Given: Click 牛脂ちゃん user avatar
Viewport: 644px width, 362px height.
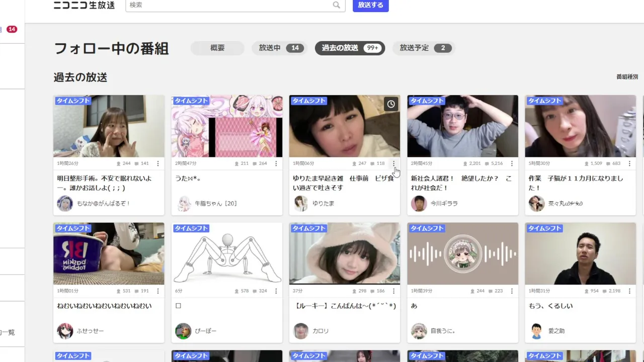Looking at the screenshot, I should click(x=183, y=204).
